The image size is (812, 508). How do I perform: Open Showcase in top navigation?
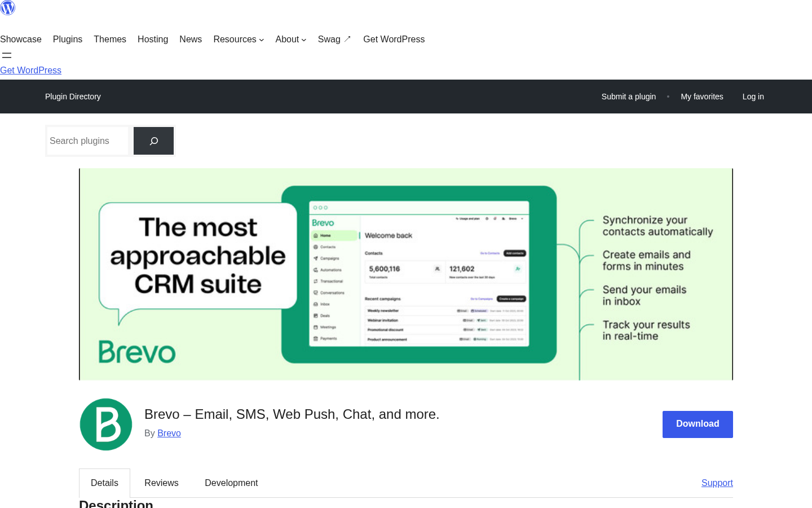coord(21,40)
